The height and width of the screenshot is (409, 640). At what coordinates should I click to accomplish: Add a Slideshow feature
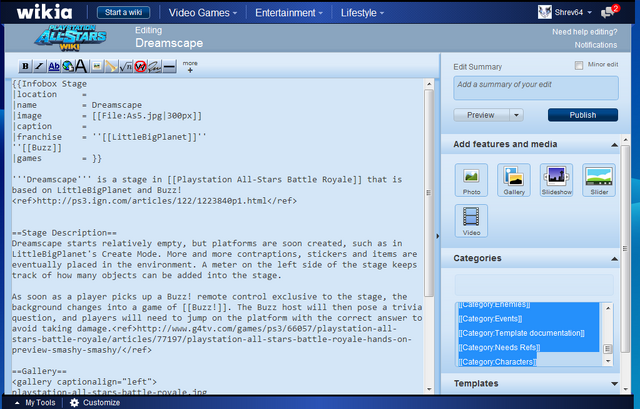[x=556, y=180]
